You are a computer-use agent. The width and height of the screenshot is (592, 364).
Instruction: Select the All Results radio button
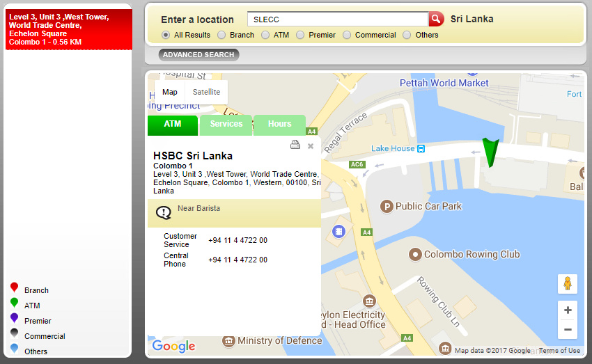pos(165,35)
